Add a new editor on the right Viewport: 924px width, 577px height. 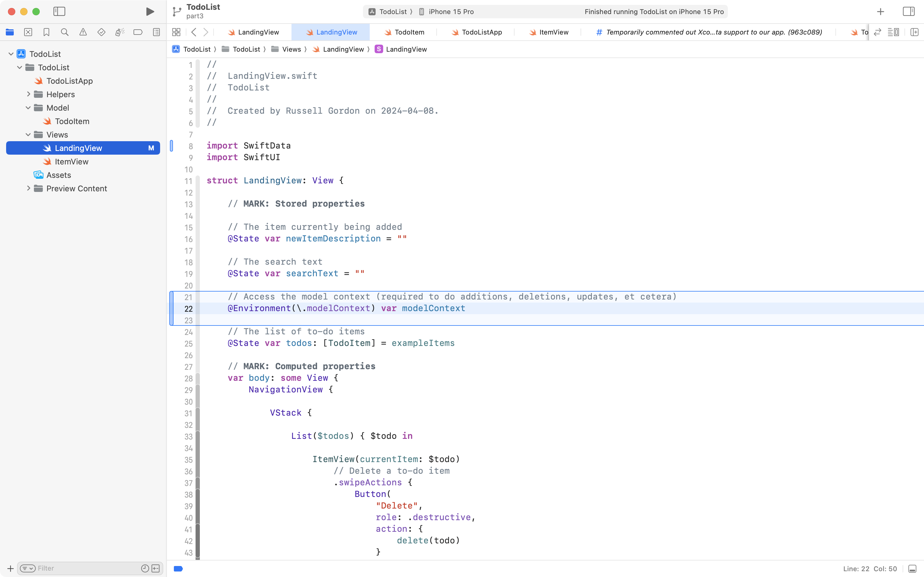[915, 32]
